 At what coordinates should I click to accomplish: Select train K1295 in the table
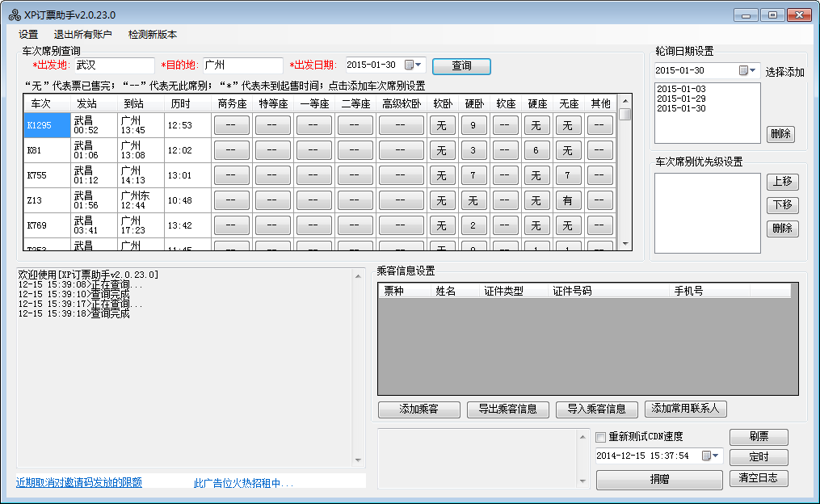pos(47,125)
